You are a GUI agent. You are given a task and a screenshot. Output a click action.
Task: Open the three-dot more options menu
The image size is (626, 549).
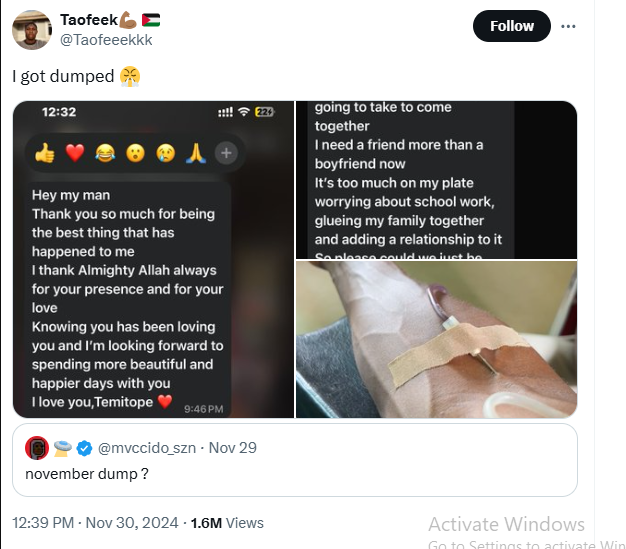click(x=569, y=26)
